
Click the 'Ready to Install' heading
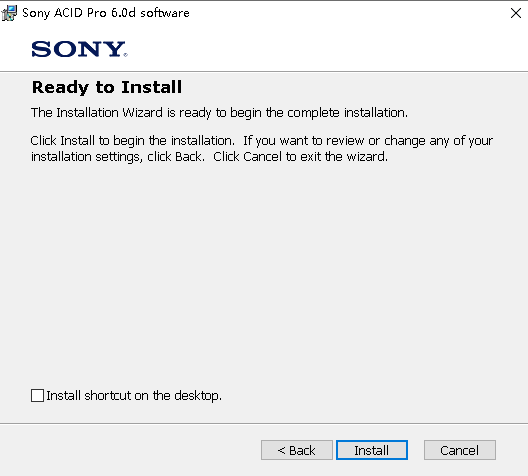click(x=107, y=87)
